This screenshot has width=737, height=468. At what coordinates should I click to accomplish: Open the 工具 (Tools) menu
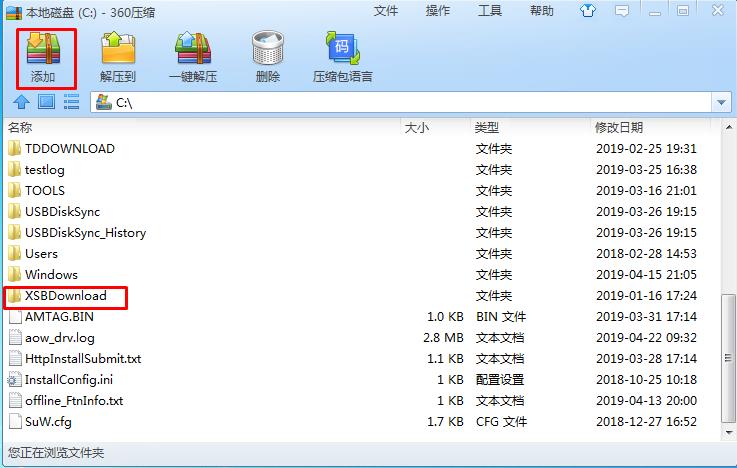point(490,11)
